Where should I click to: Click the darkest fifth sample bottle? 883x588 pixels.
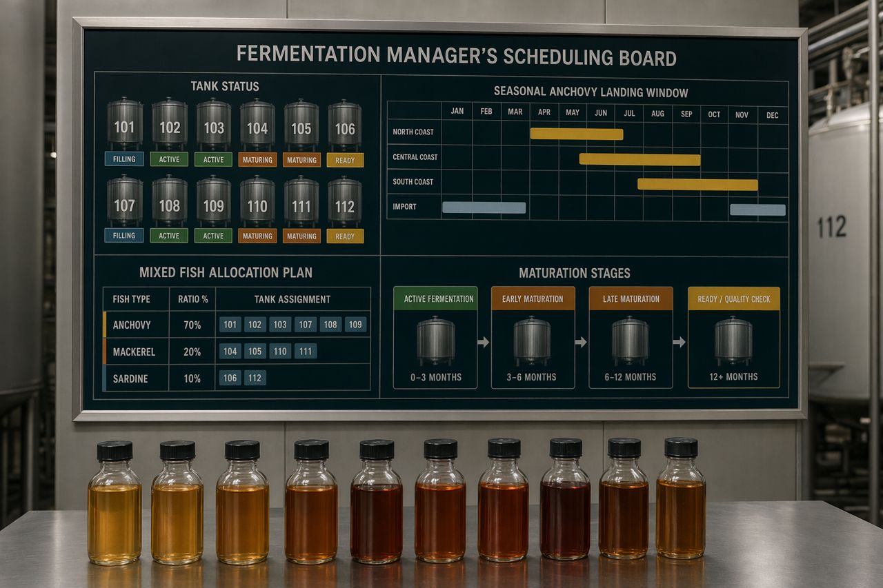pos(377,501)
